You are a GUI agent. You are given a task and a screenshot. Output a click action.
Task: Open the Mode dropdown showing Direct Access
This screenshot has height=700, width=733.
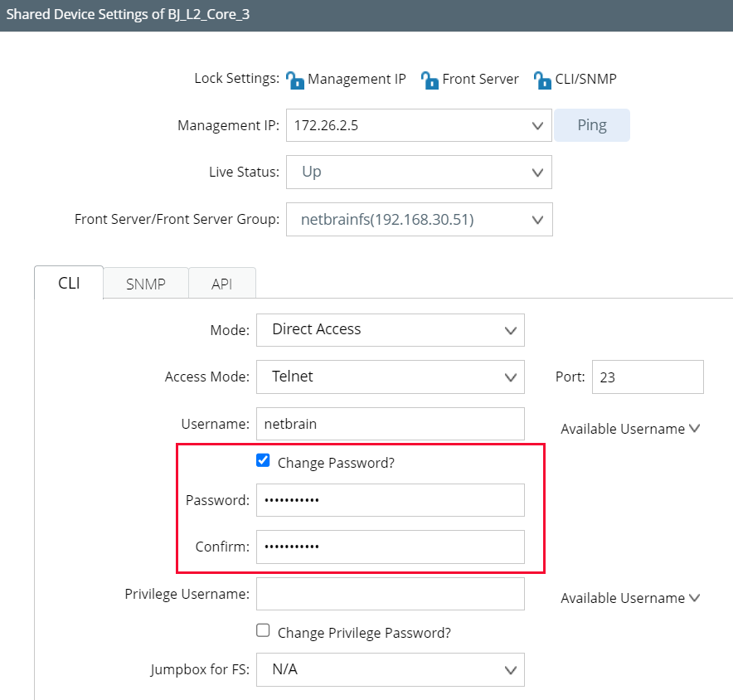[510, 330]
